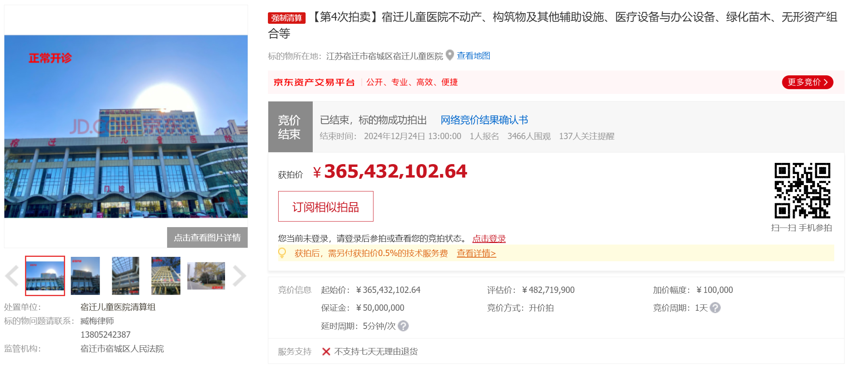The height and width of the screenshot is (371, 868).
Task: Click the red X icon beside 不支持七天无理由退货
Action: 326,352
